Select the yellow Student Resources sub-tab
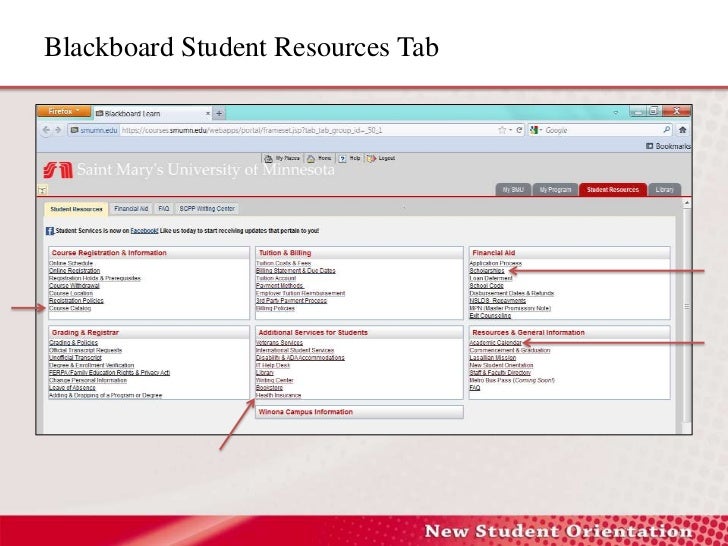Viewport: 728px width, 546px height. click(76, 209)
